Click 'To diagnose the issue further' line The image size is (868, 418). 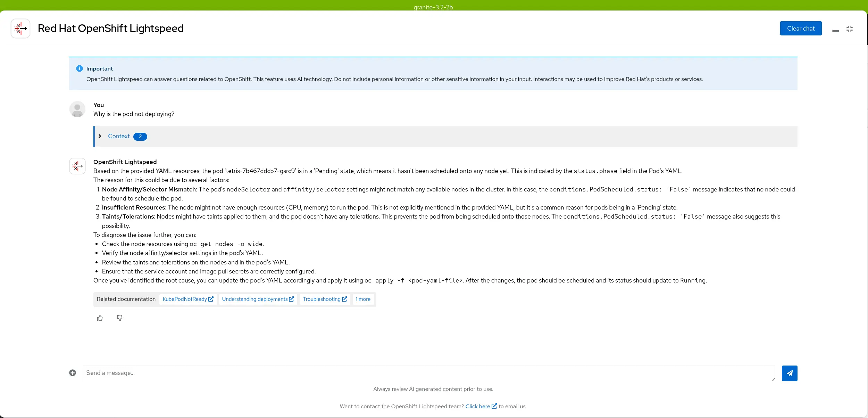pyautogui.click(x=145, y=235)
